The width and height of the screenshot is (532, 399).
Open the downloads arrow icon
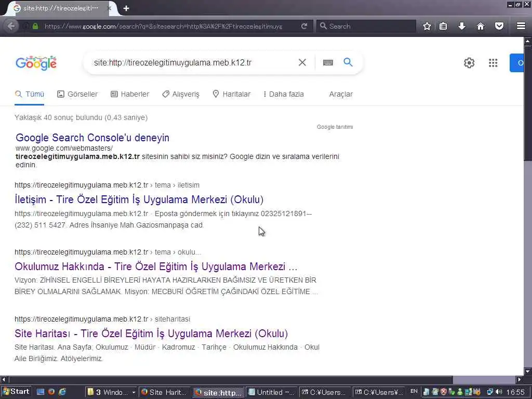click(462, 26)
